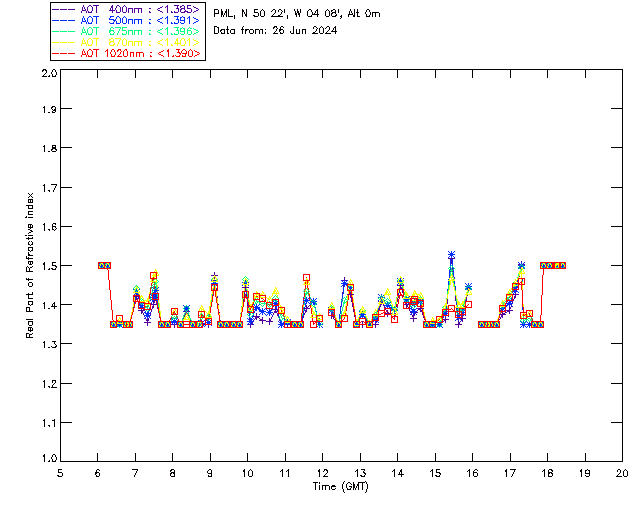Click the y-axis label 2.0
Image resolution: width=640 pixels, height=512 pixels.
49,73
